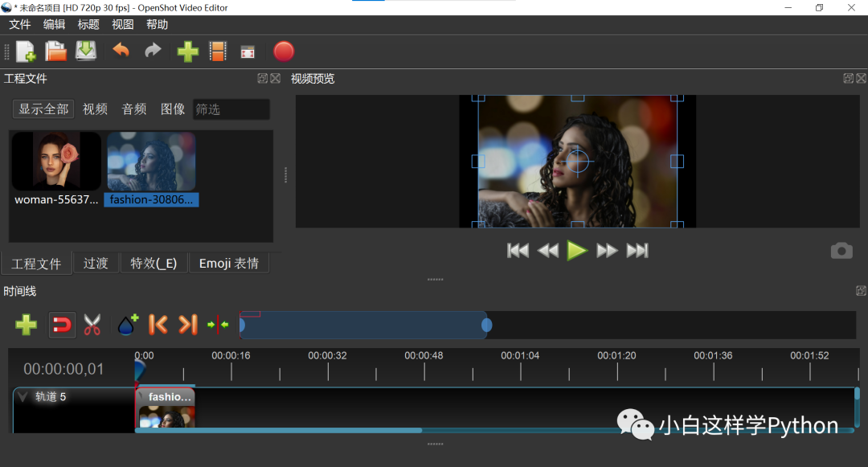Open the 帮助 menu
The height and width of the screenshot is (467, 868).
[x=158, y=24]
